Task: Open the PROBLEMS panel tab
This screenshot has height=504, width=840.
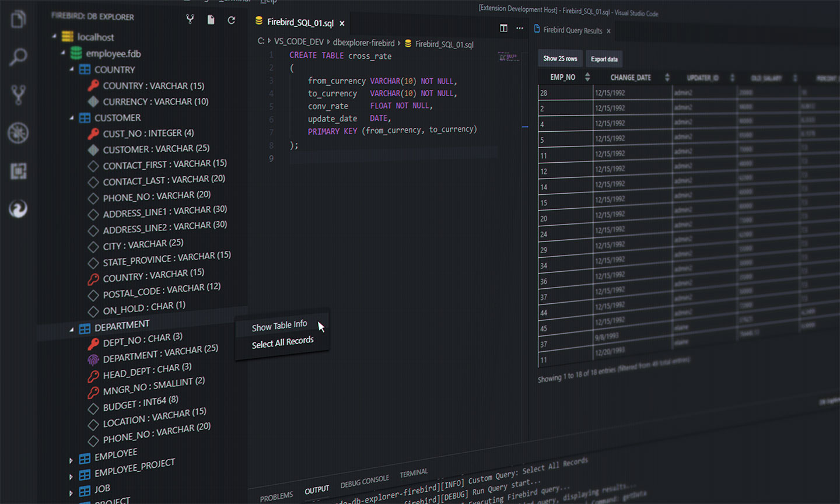Action: click(x=276, y=497)
